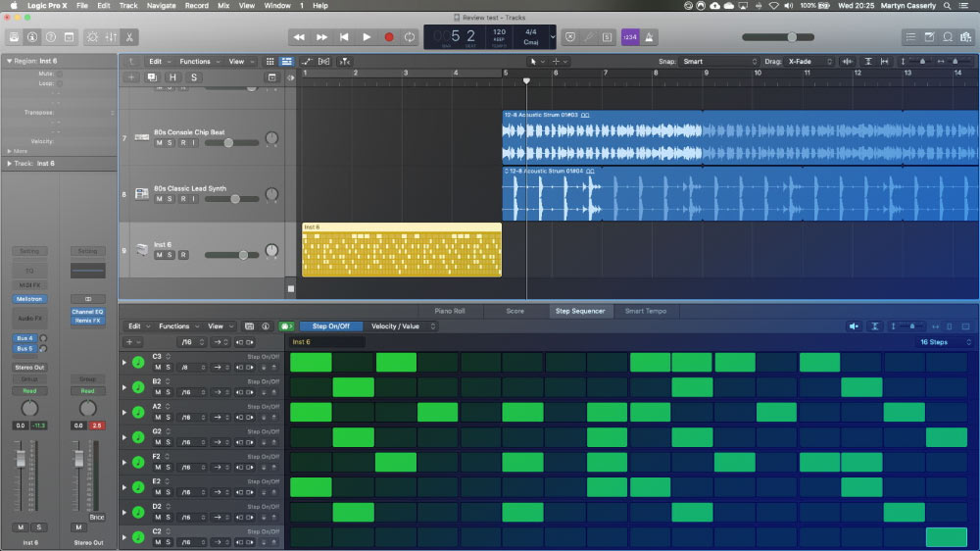Click the Fast Forward transport button

321,37
